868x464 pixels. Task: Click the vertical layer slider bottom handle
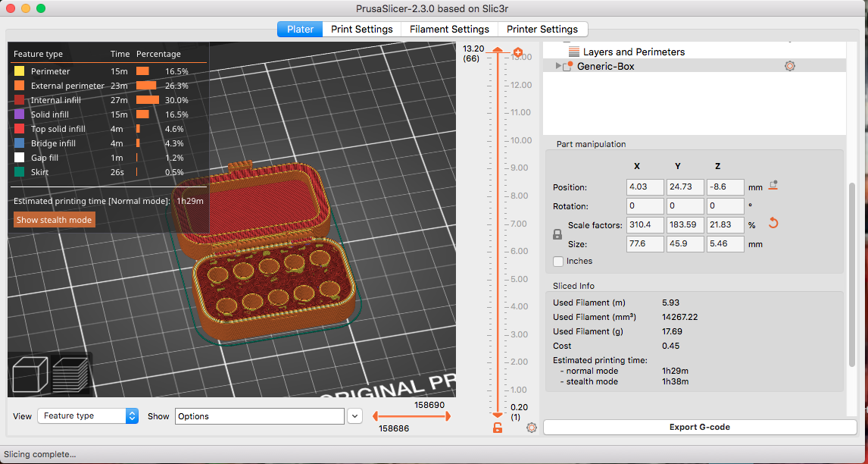[x=498, y=415]
